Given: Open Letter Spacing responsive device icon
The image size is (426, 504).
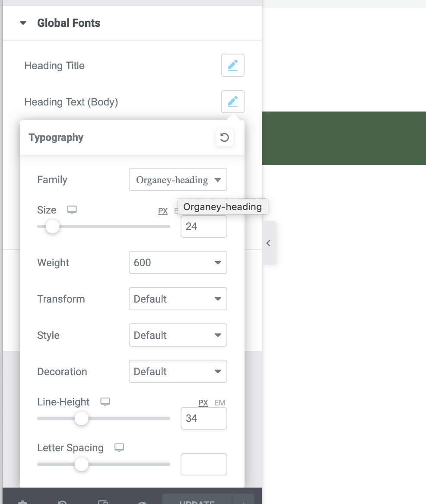Looking at the screenshot, I should pos(119,448).
